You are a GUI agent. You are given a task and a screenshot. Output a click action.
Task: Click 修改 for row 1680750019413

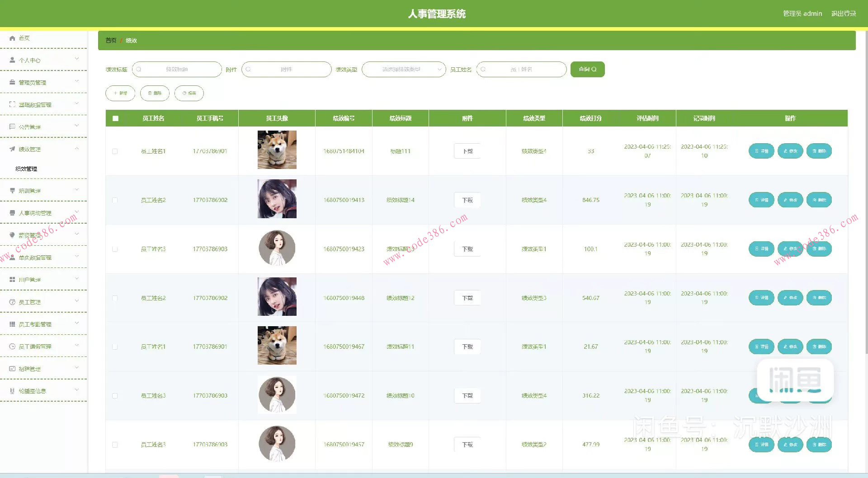coord(790,200)
